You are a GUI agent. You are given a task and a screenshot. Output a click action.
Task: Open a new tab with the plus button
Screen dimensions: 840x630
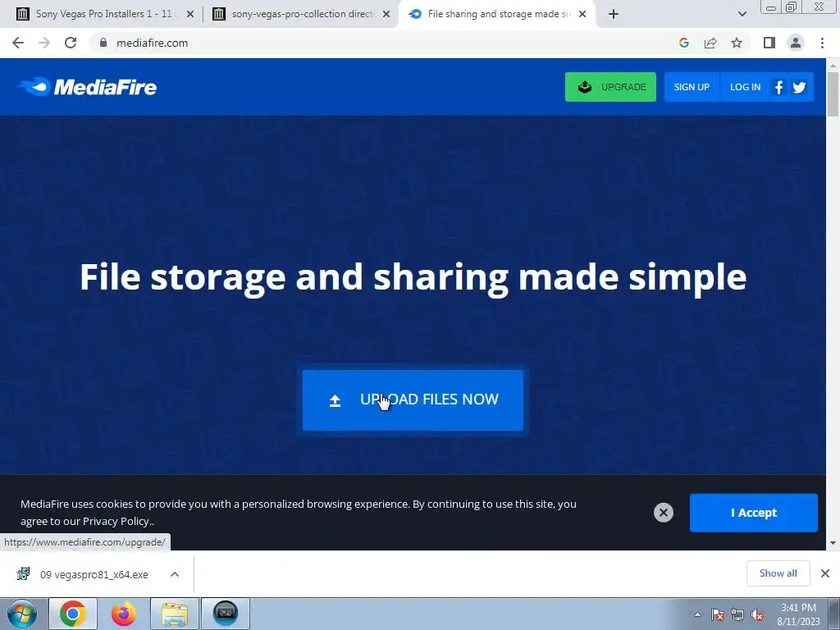(x=614, y=14)
